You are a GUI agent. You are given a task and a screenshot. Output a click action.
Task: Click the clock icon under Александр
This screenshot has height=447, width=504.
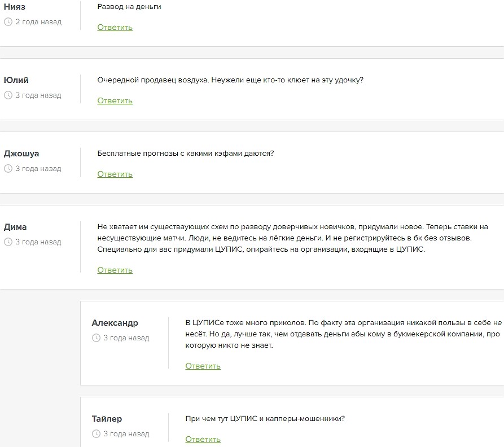point(96,338)
